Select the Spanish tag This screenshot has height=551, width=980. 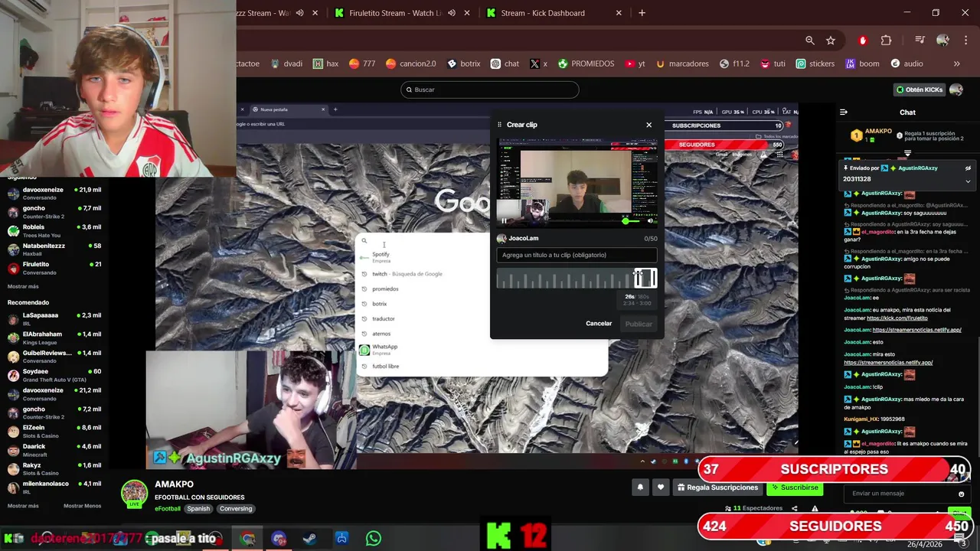coord(198,509)
